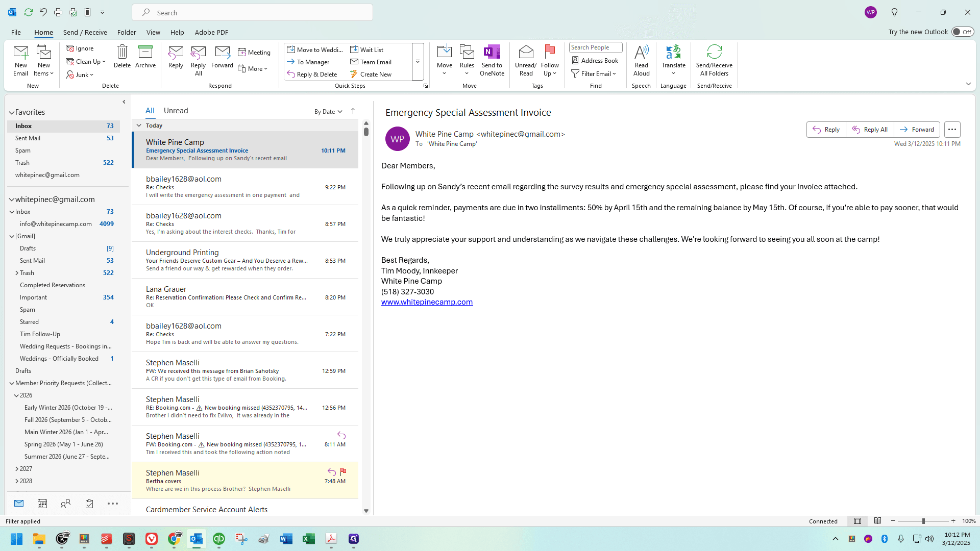Toggle the Try the new Outlook switch
This screenshot has height=551, width=980.
(x=963, y=32)
